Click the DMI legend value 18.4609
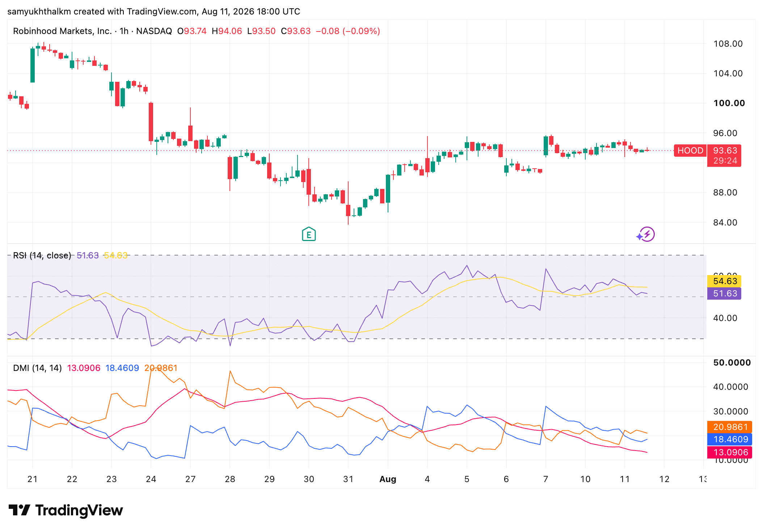The height and width of the screenshot is (532, 763). 122,368
